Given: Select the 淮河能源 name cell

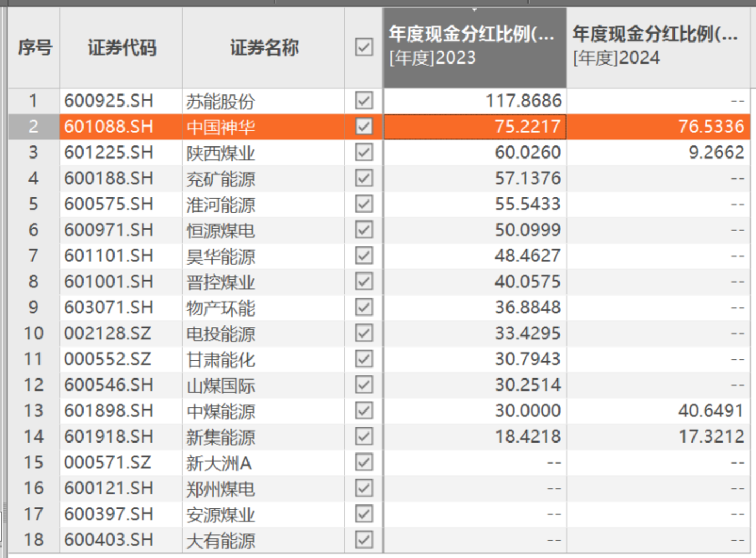Looking at the screenshot, I should (221, 204).
